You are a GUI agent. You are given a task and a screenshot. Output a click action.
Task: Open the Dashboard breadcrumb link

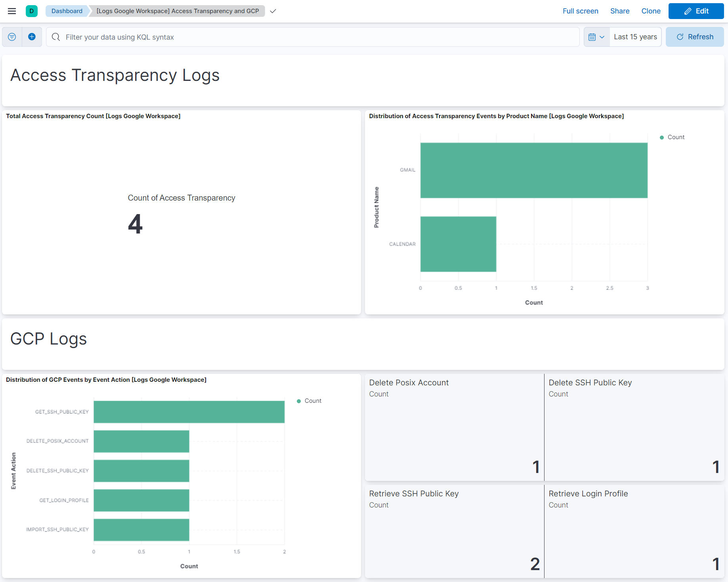[66, 11]
